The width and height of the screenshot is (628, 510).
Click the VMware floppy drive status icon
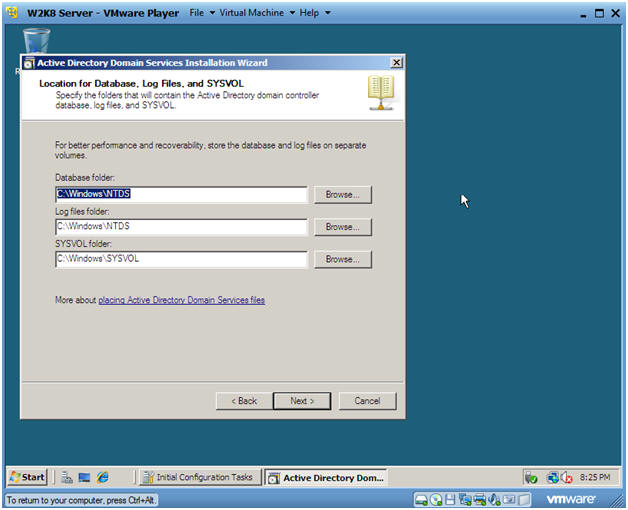point(451,499)
